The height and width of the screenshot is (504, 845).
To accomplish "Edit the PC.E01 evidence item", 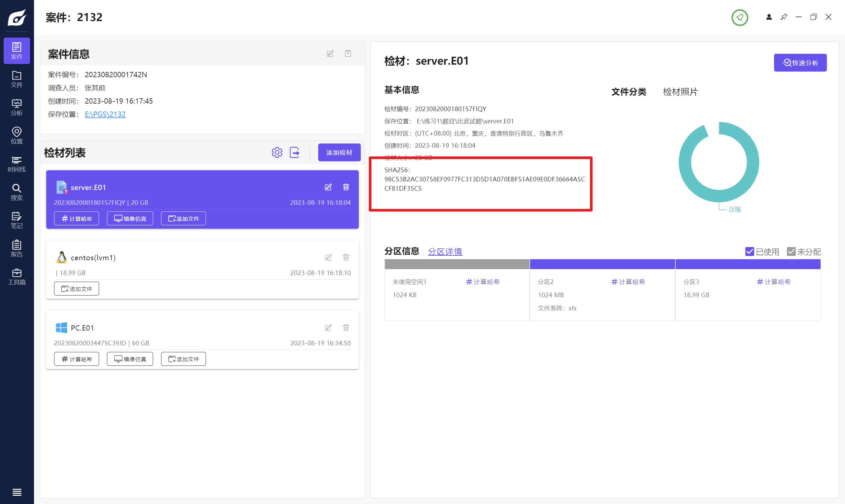I will point(328,328).
